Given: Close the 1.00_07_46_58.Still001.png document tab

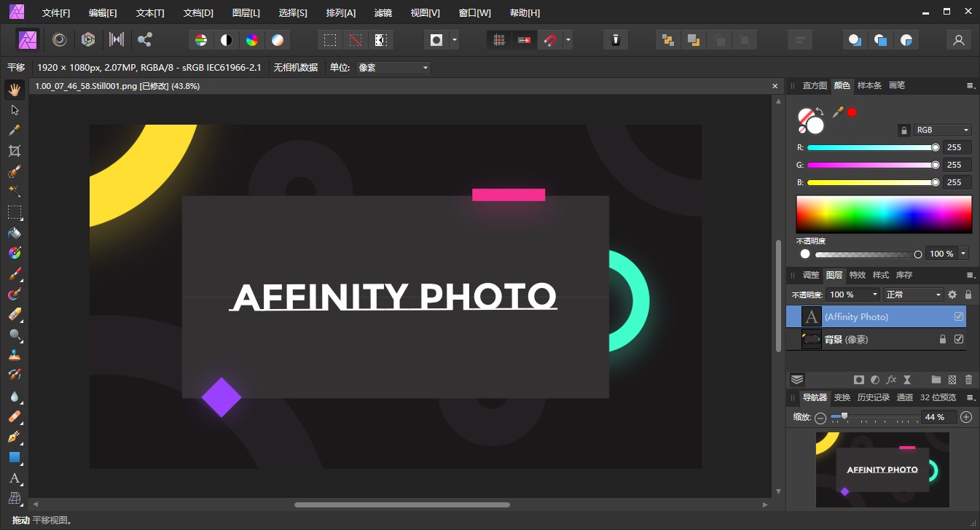Looking at the screenshot, I should coord(775,86).
